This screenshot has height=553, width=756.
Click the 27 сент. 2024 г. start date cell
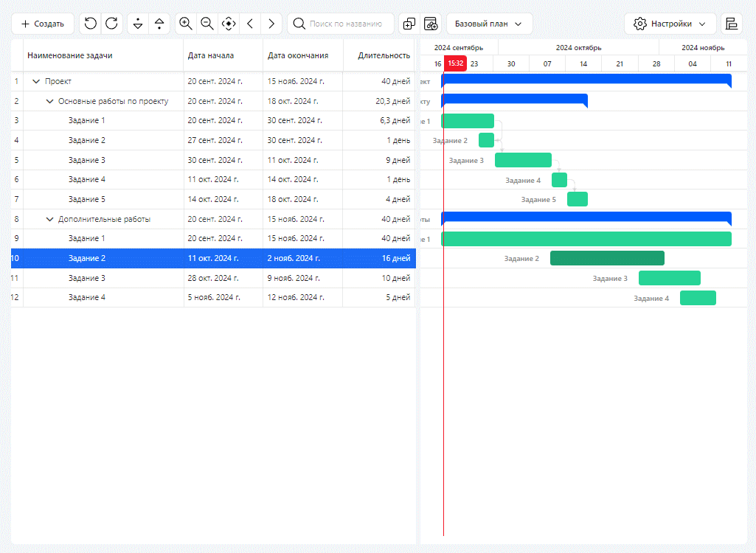[x=223, y=140]
